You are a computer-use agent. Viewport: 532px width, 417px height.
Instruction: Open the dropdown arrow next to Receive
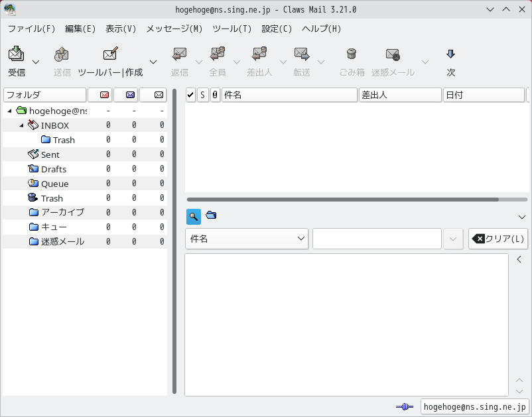36,62
